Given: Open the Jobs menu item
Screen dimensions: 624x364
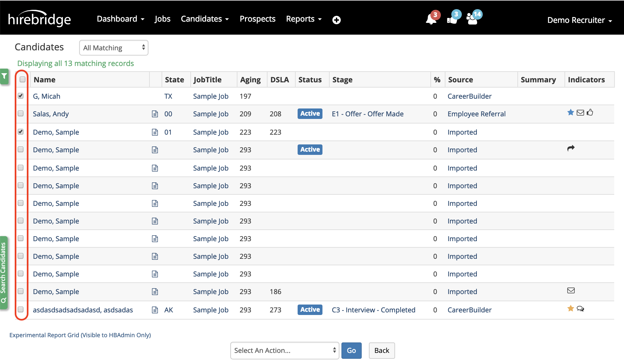Looking at the screenshot, I should click(162, 19).
